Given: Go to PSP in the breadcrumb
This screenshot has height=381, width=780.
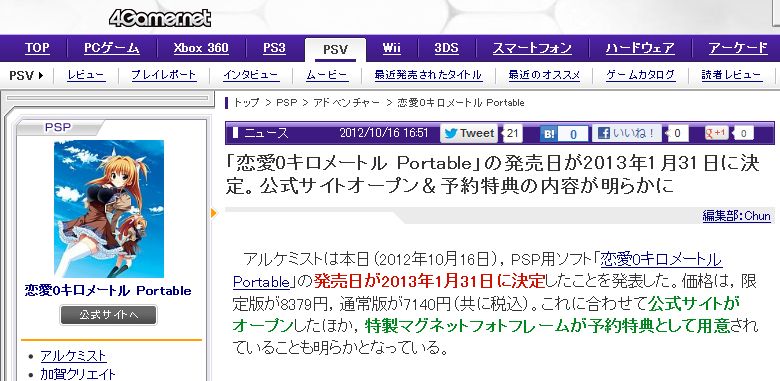Looking at the screenshot, I should pos(286,103).
